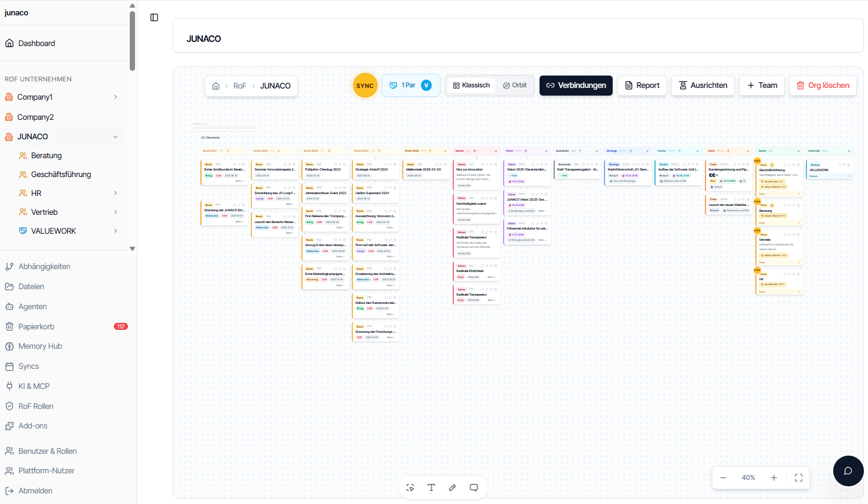Click the sidebar vertical scrollbar
The width and height of the screenshot is (868, 504).
coord(132,41)
